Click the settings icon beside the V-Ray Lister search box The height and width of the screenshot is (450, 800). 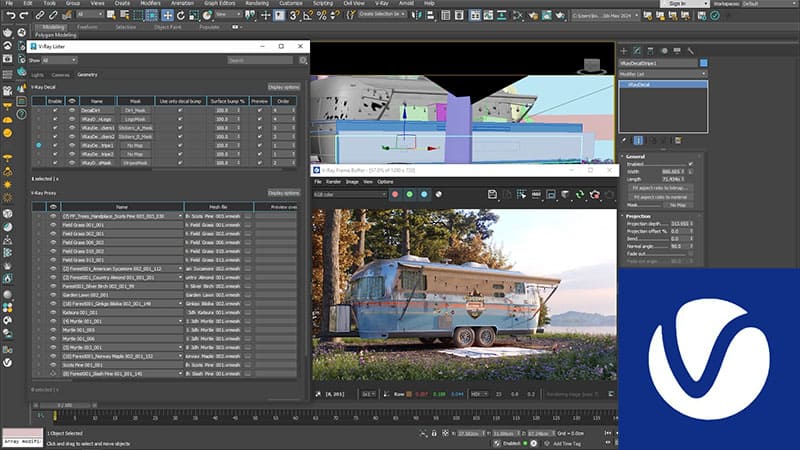pyautogui.click(x=303, y=60)
